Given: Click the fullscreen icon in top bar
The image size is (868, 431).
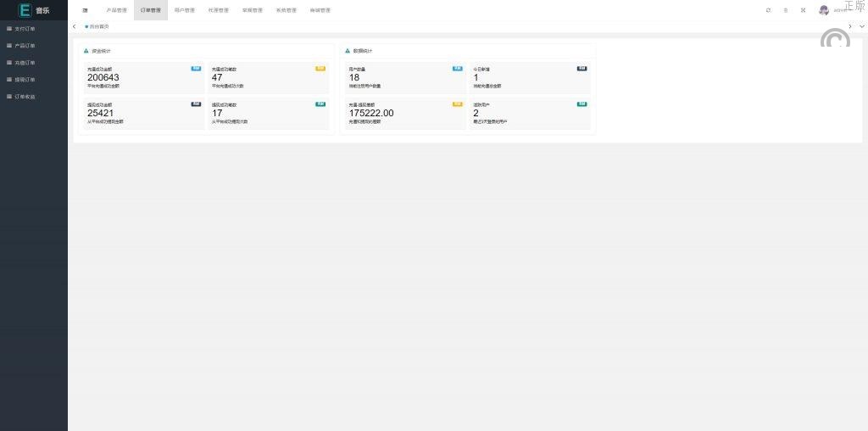Looking at the screenshot, I should [803, 10].
